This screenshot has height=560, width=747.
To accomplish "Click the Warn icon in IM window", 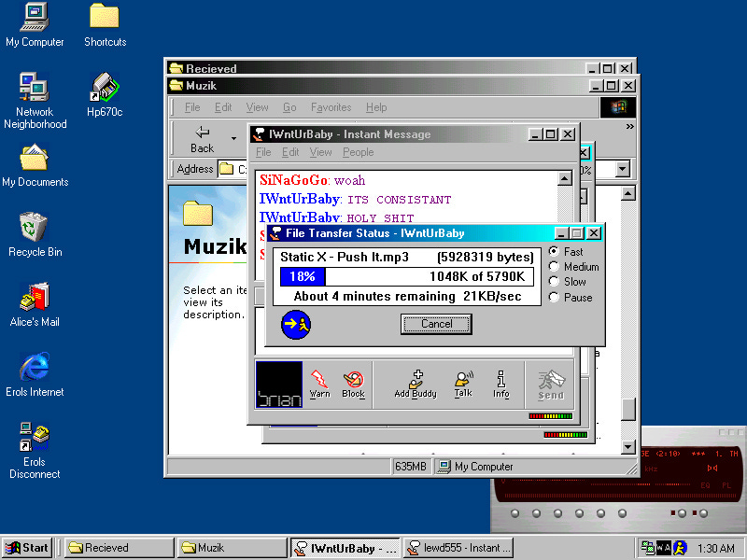I will tap(319, 385).
